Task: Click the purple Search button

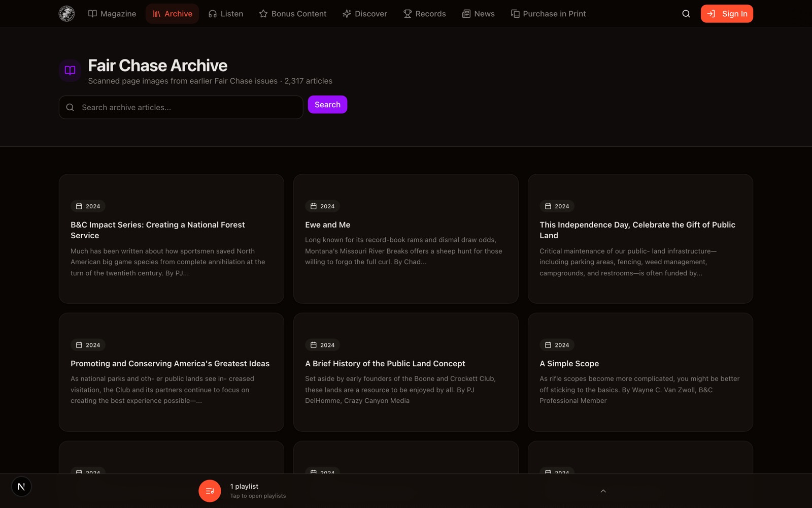Action: point(327,105)
